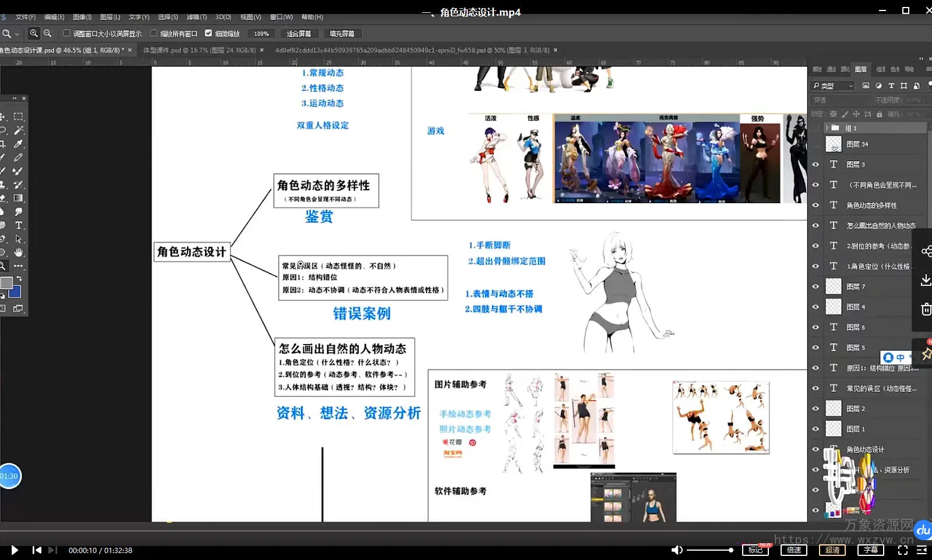Choose the Eyedropper tool
Image resolution: width=932 pixels, height=560 pixels.
(19, 144)
